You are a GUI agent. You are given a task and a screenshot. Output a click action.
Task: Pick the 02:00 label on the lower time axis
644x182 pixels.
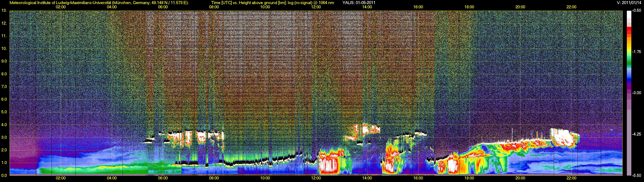click(x=61, y=178)
